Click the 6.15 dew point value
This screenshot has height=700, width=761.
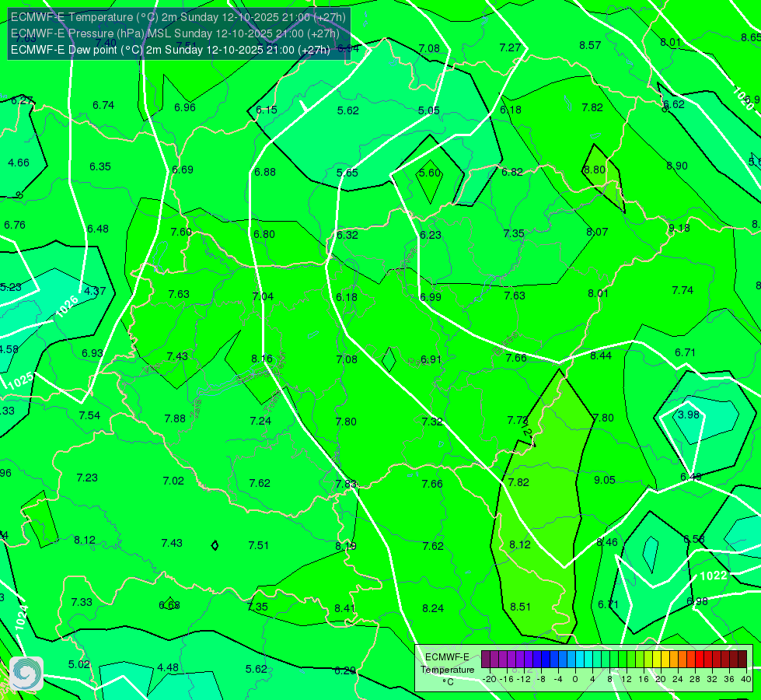click(x=267, y=110)
